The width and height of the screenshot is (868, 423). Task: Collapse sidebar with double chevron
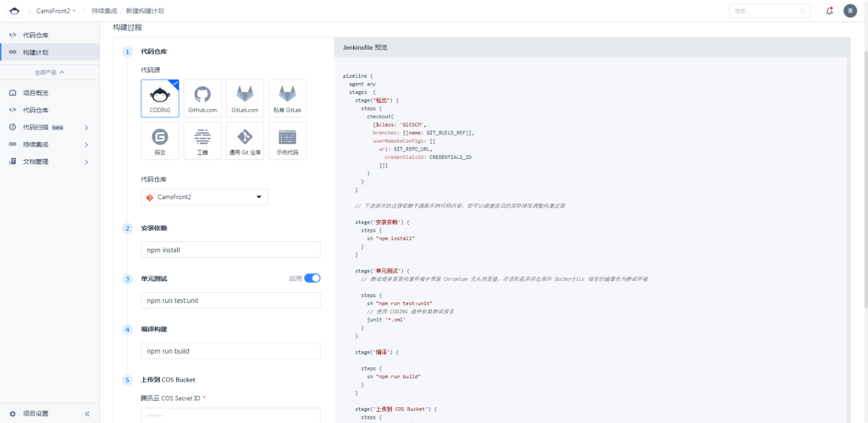pos(87,414)
